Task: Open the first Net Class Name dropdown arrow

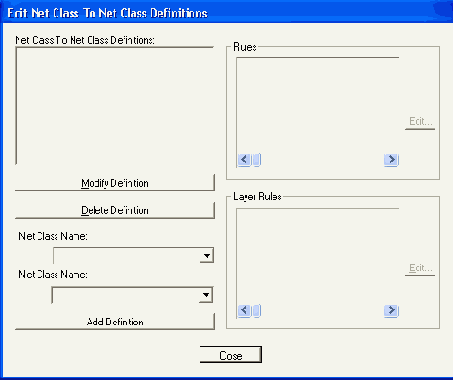Action: (x=207, y=256)
